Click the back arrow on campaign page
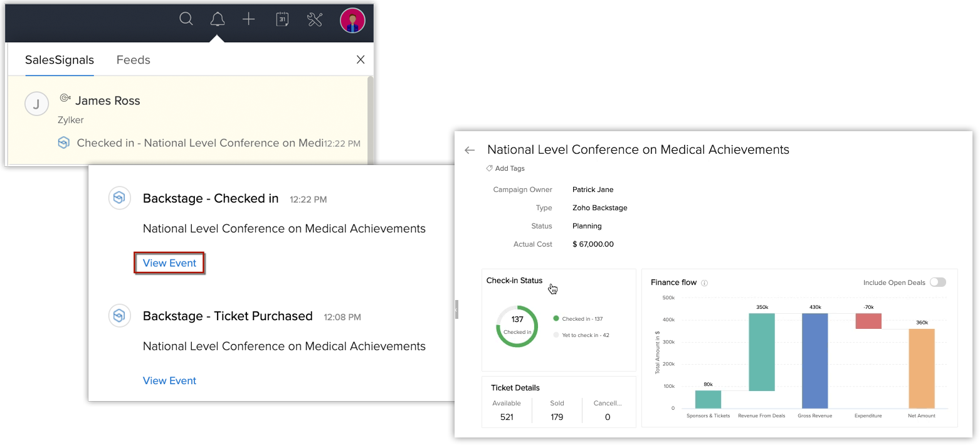 470,150
